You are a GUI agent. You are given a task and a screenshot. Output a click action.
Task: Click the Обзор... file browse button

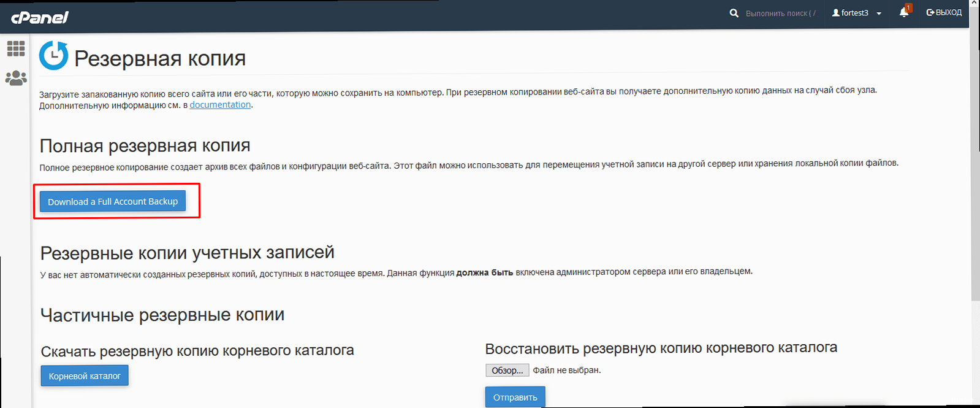[507, 370]
